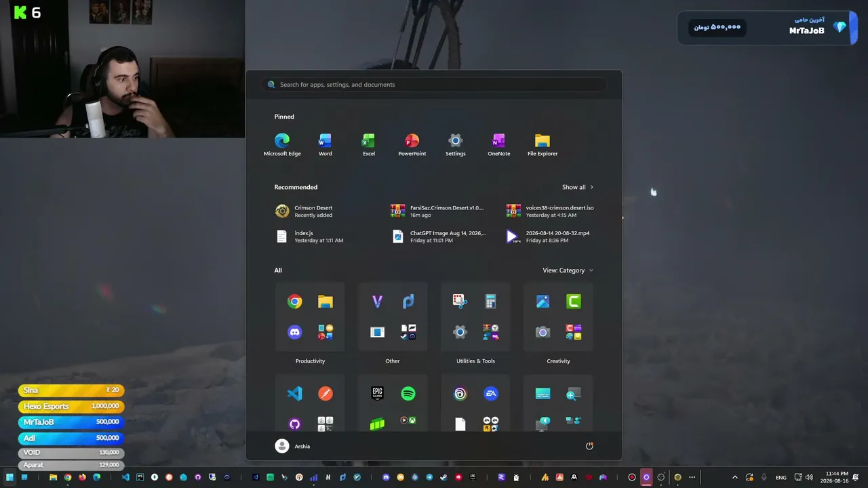Open File Explorer in Productivity category
This screenshot has width=868, height=488.
coord(325,302)
